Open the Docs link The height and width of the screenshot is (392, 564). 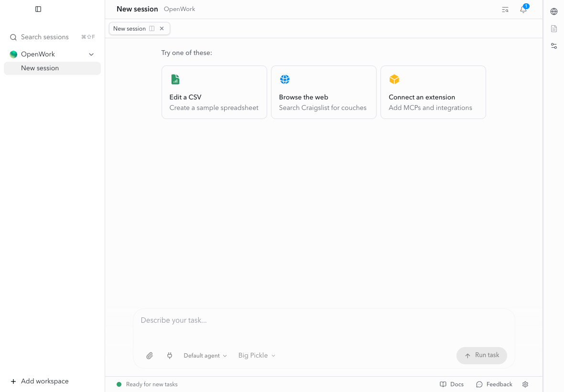(452, 384)
